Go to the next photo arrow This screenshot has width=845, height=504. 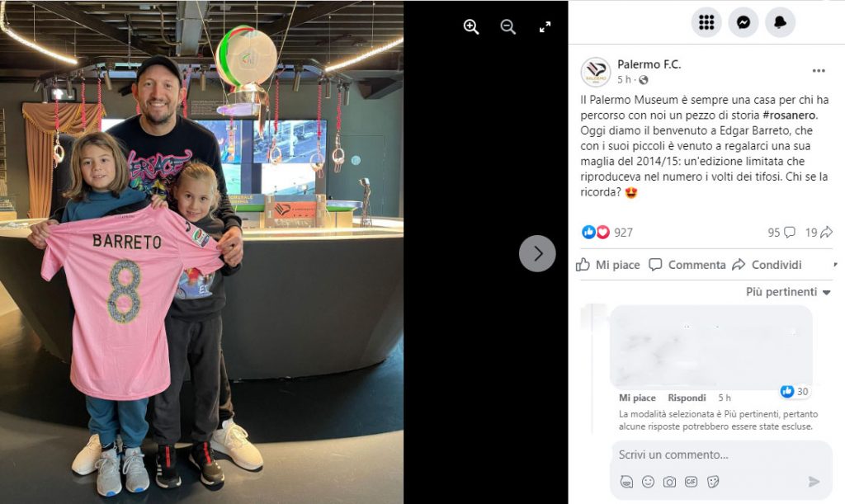pyautogui.click(x=537, y=253)
